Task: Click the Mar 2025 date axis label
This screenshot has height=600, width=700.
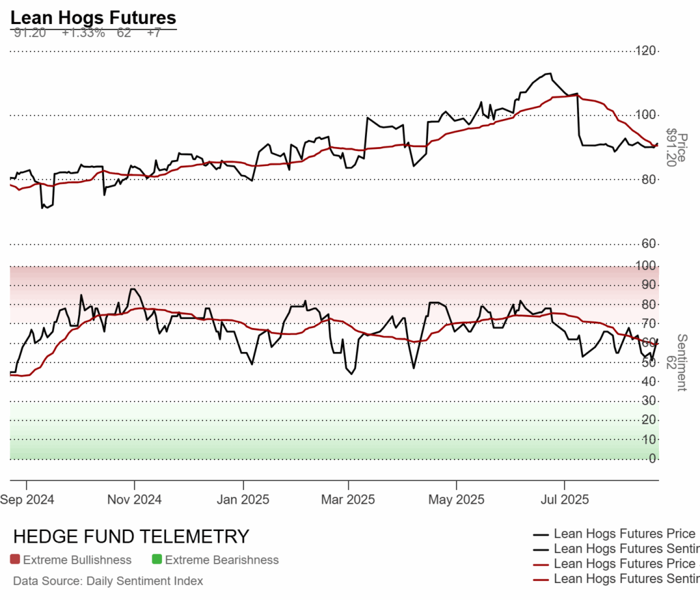Action: pos(349,500)
